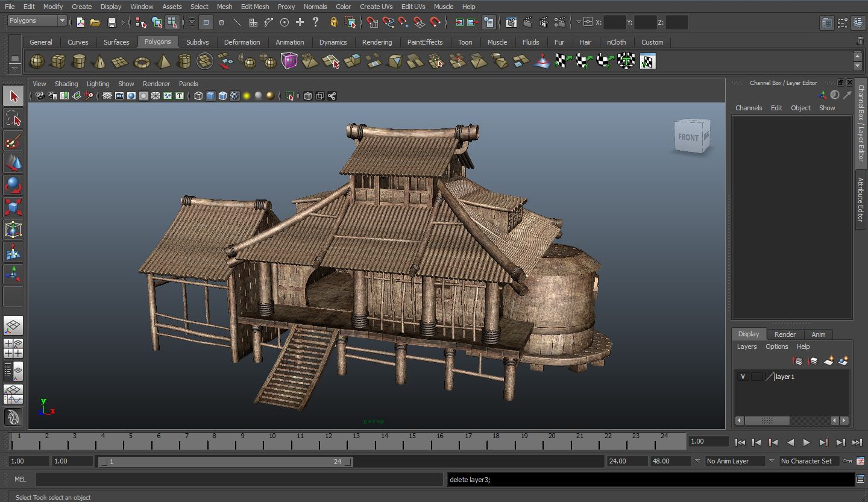Create a polygon pyramid from the shelf

pyautogui.click(x=163, y=61)
